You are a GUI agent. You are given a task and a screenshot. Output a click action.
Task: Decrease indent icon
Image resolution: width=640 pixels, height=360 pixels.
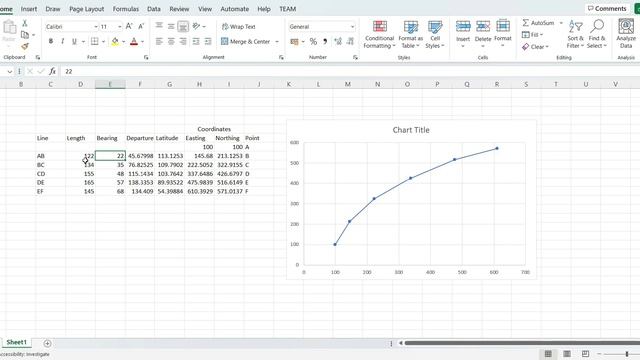(x=196, y=41)
